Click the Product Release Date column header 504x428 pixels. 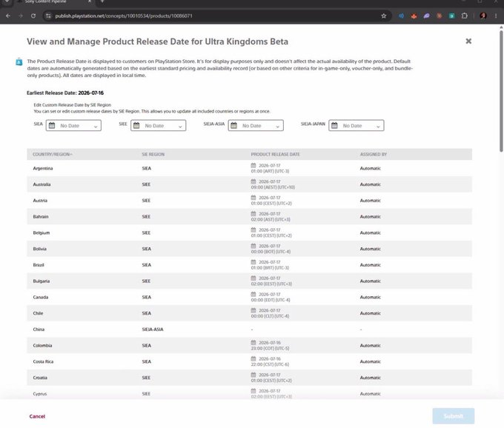click(275, 155)
